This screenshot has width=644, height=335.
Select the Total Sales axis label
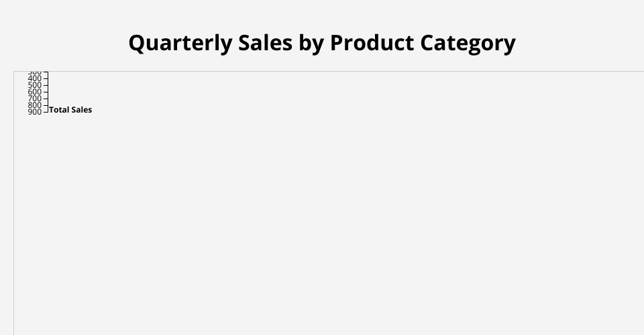coord(70,110)
